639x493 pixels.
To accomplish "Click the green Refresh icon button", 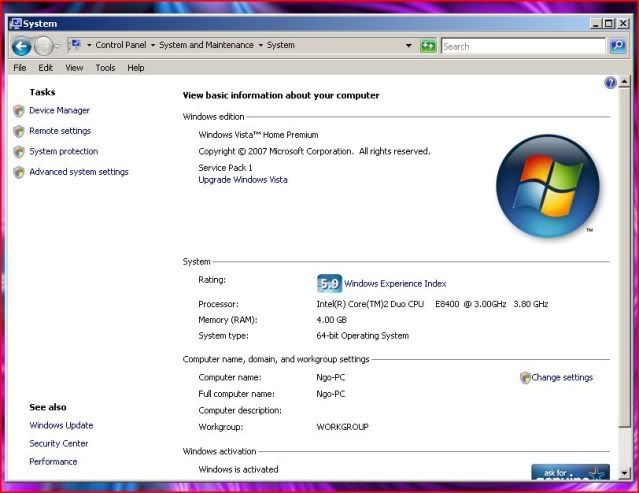I will pos(428,46).
